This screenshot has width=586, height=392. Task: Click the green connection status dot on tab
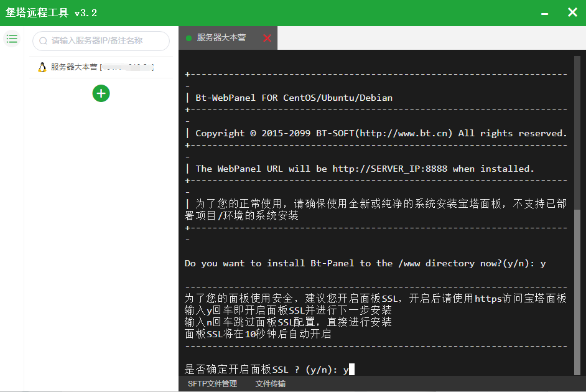tap(188, 38)
